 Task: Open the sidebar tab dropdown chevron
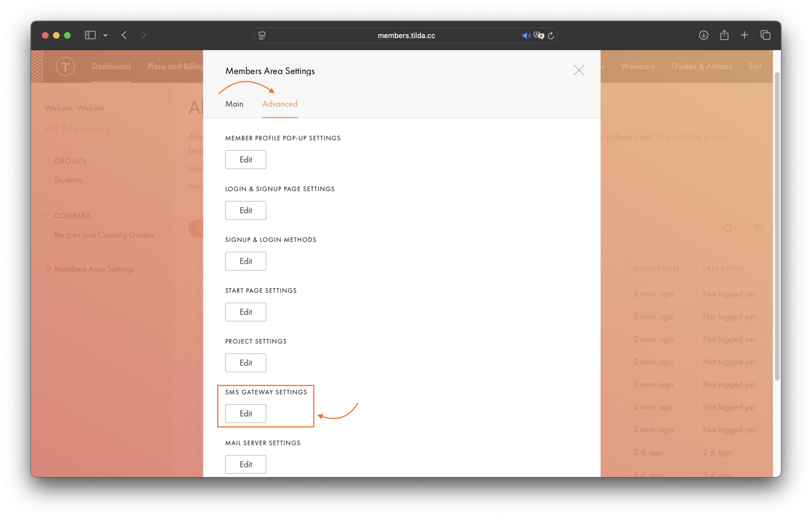pos(105,35)
